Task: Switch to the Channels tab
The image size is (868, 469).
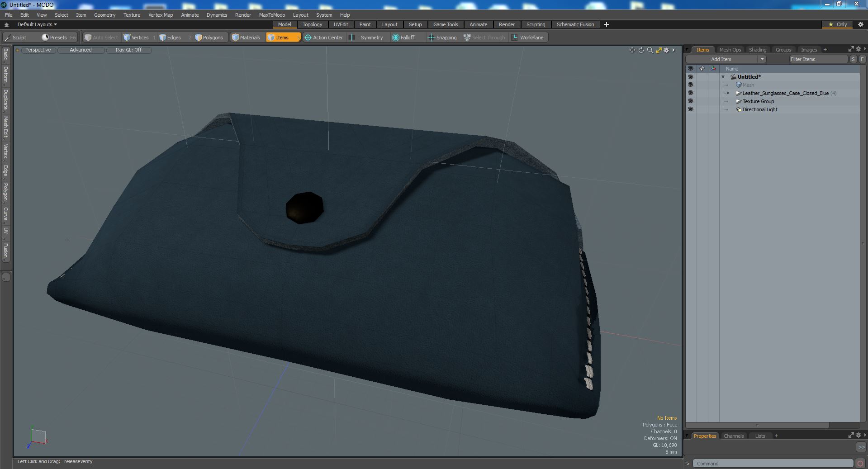Action: [x=733, y=436]
